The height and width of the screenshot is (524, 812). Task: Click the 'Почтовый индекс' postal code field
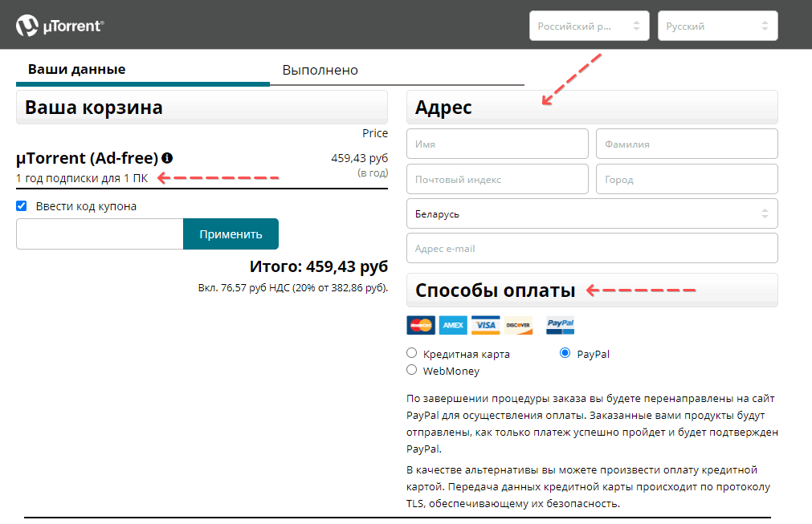pos(497,179)
